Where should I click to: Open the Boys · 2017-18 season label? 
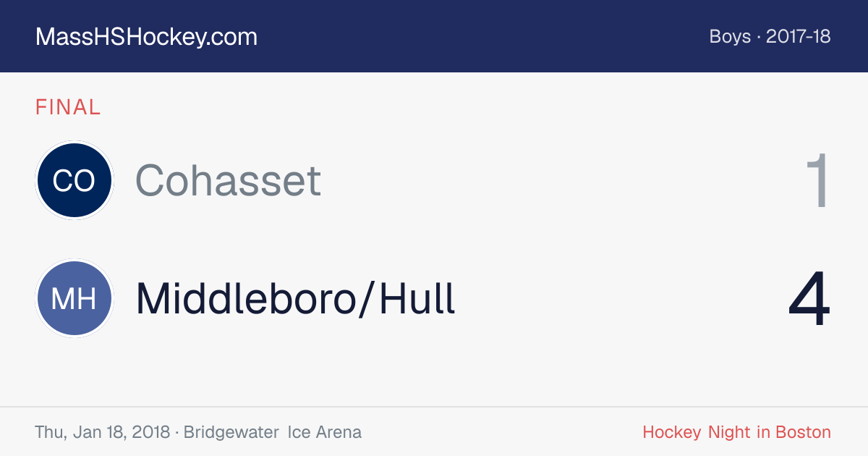pos(770,36)
